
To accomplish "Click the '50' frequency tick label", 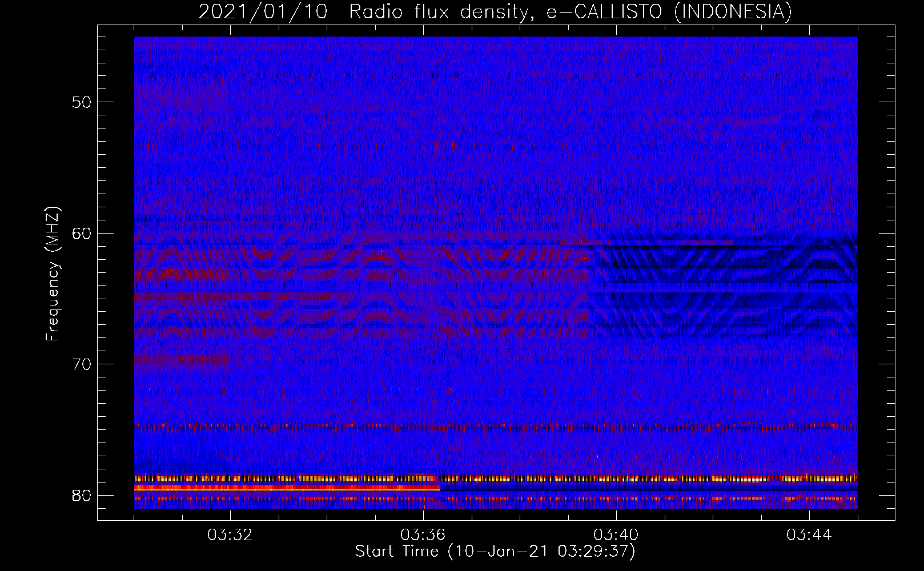I will [x=82, y=102].
